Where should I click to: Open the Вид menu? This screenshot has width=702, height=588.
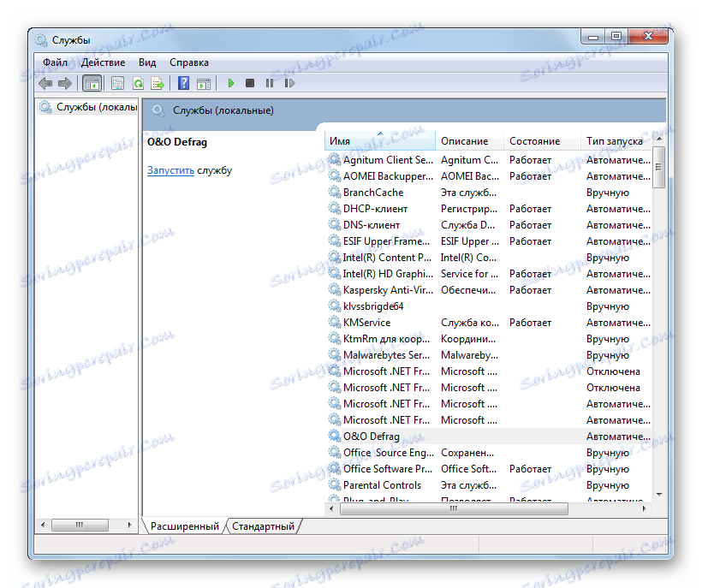147,62
